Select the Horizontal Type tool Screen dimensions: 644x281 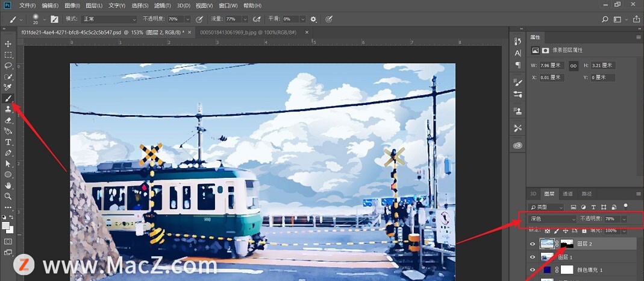[8, 142]
